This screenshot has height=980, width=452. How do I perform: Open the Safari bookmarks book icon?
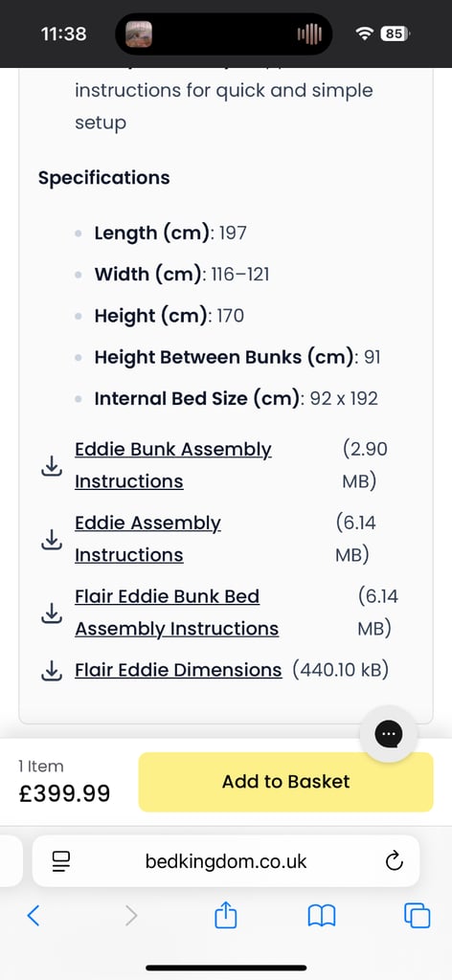(322, 916)
